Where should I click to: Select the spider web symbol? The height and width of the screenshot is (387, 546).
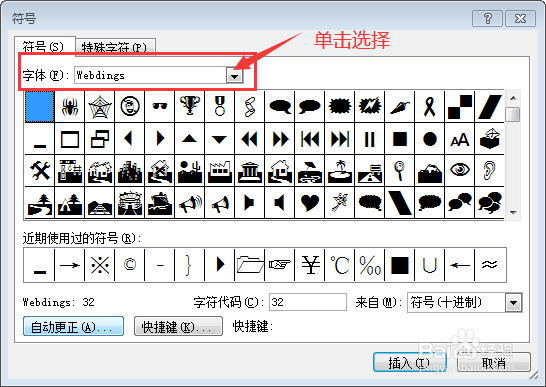click(x=100, y=107)
